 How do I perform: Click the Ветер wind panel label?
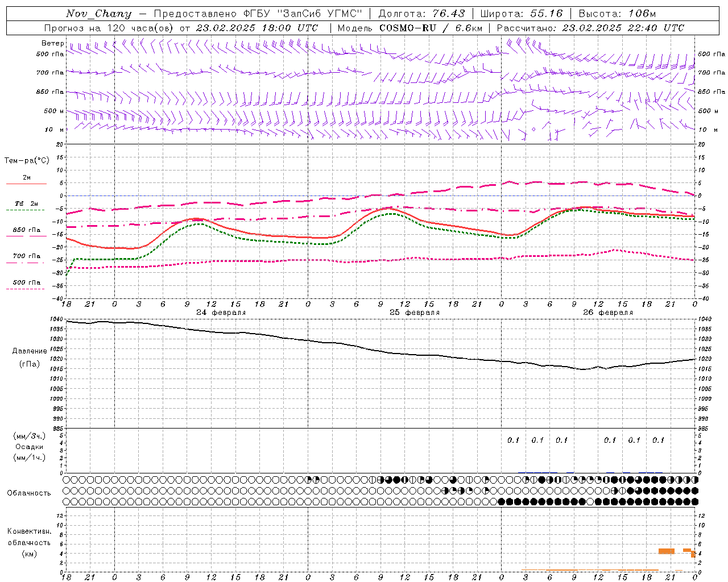point(52,43)
